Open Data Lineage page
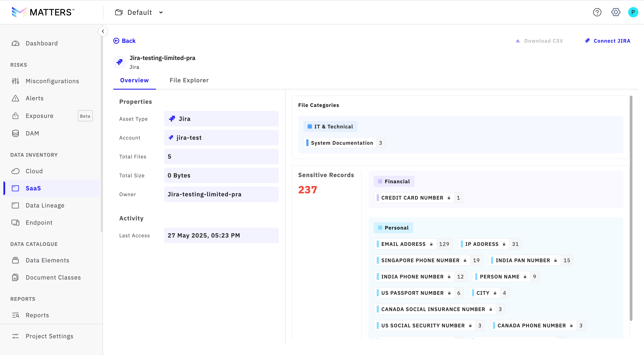This screenshot has height=355, width=644. click(x=51, y=206)
